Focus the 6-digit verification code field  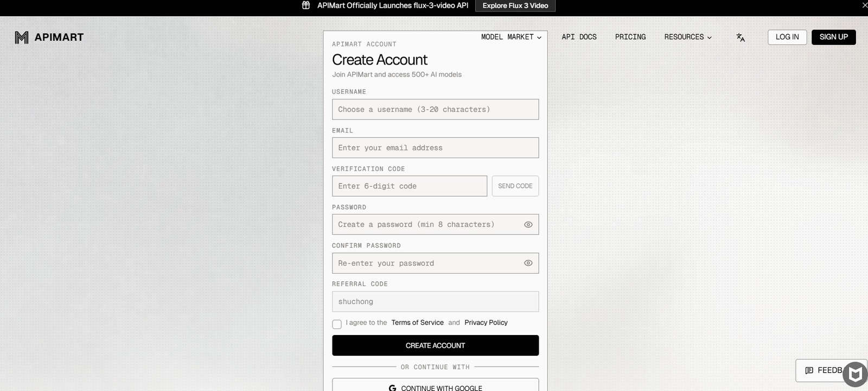coord(410,186)
